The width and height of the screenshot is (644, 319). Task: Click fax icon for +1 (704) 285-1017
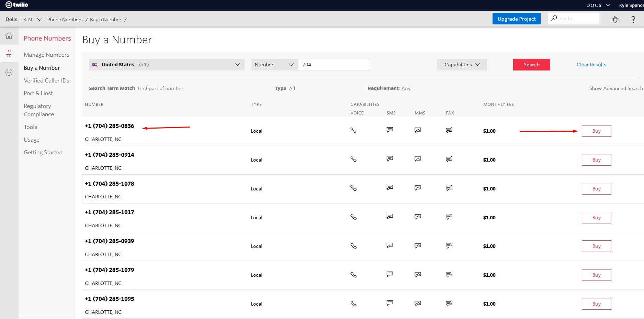[x=449, y=217]
